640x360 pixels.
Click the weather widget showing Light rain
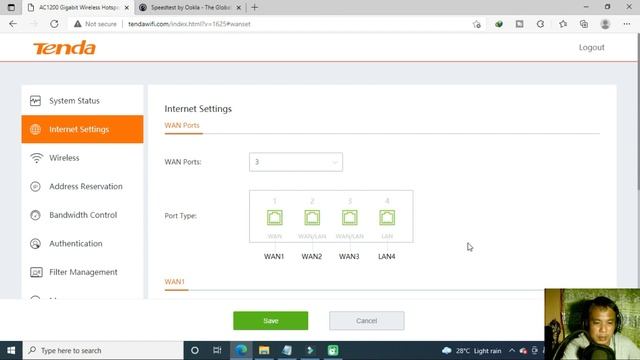click(x=472, y=351)
